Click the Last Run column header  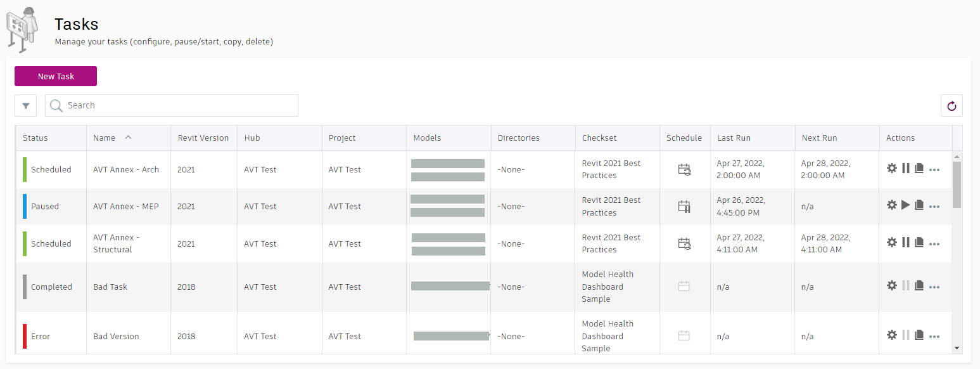[x=734, y=138]
